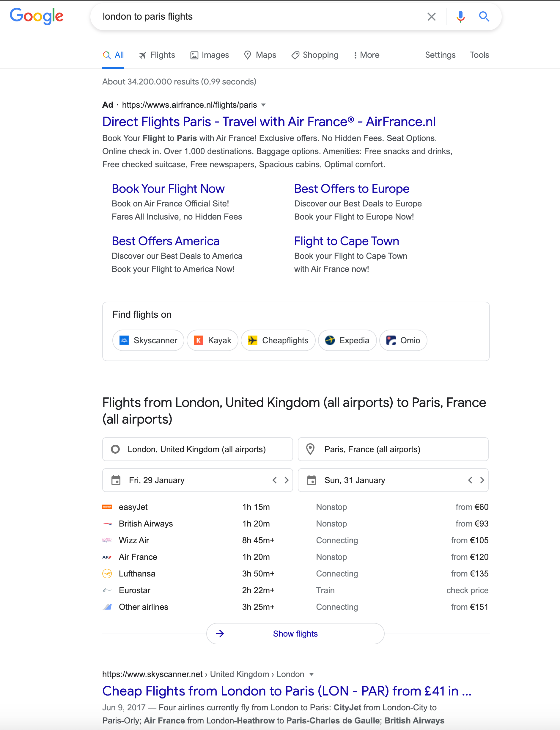
Task: Select the Other airlines row
Action: tap(295, 607)
